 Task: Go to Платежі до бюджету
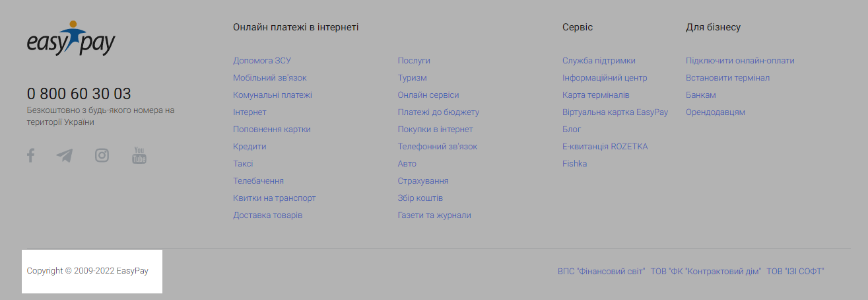point(439,112)
